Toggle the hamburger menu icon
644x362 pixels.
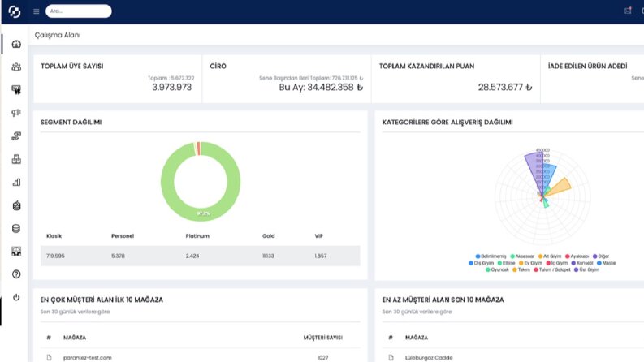(x=37, y=11)
